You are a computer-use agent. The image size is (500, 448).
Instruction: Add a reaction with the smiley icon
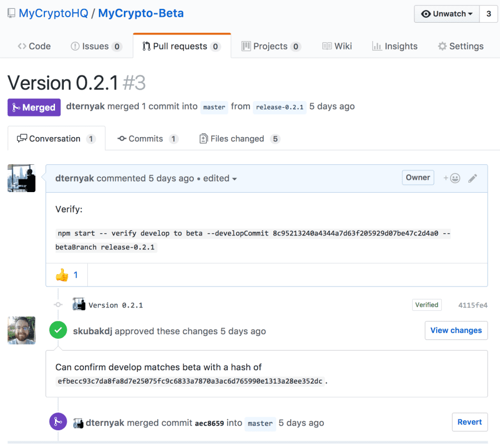[x=452, y=178]
